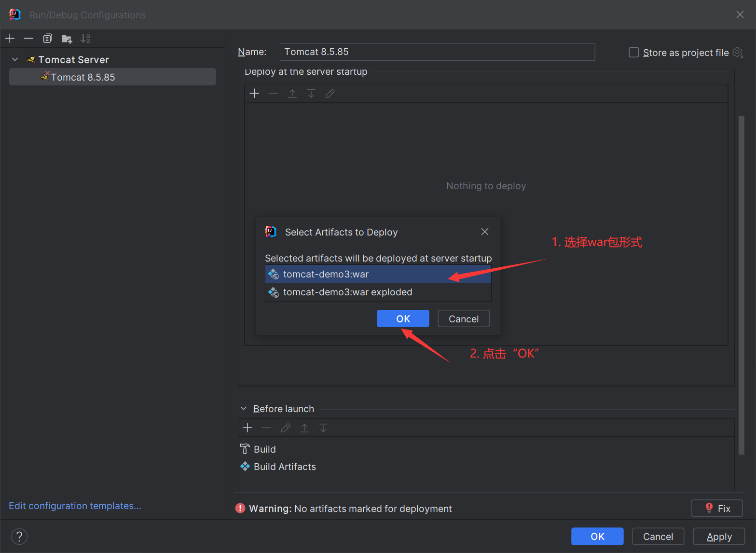Open Edit configuration templates link
The height and width of the screenshot is (553, 756).
tap(75, 506)
